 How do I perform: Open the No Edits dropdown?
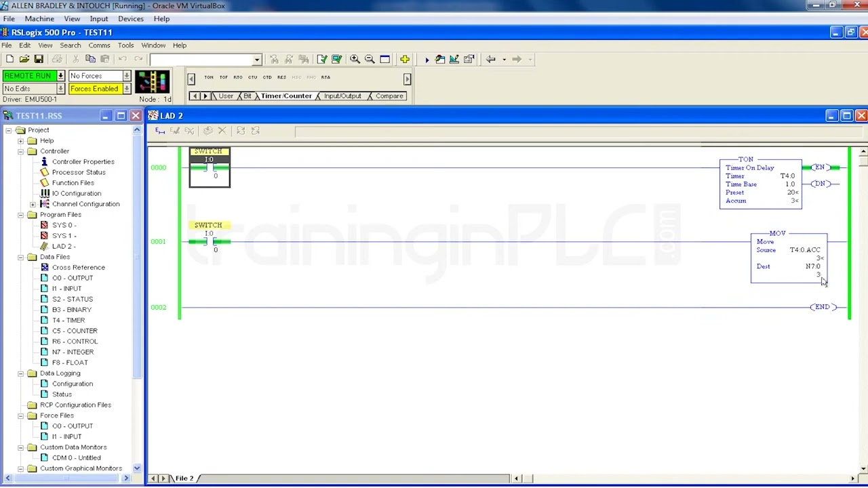pyautogui.click(x=60, y=89)
